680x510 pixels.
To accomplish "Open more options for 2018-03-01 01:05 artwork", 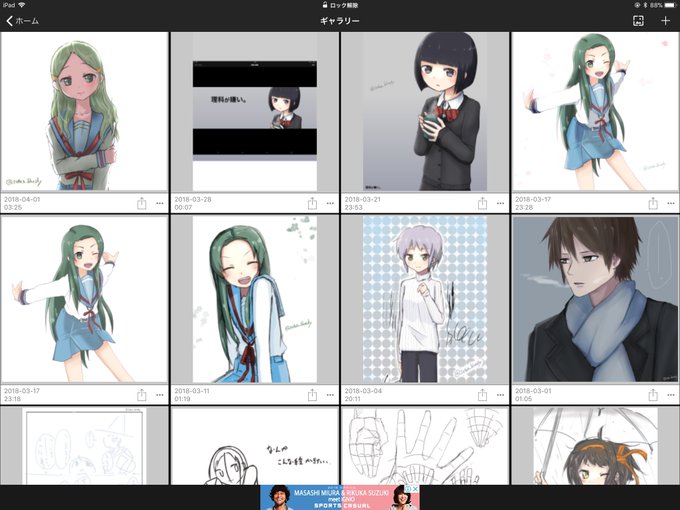I will (x=671, y=395).
